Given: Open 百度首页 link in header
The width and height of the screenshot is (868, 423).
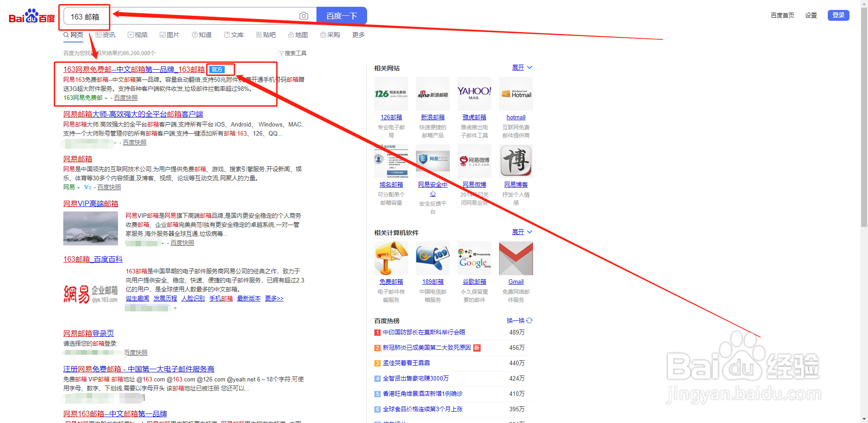Looking at the screenshot, I should [782, 15].
